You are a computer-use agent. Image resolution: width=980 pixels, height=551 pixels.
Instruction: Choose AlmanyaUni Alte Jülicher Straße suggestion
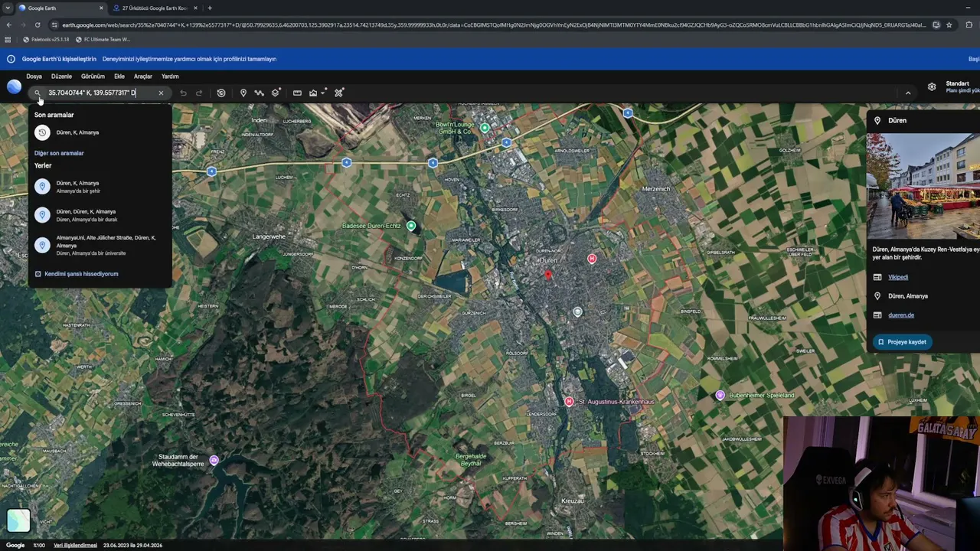pyautogui.click(x=100, y=245)
